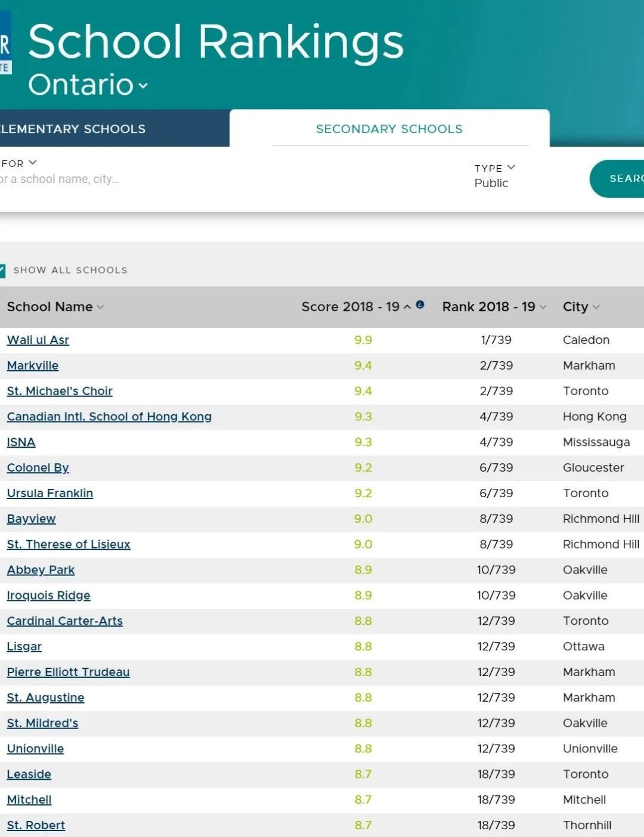Image resolution: width=644 pixels, height=837 pixels.
Task: Open the ISNA school link
Action: click(21, 442)
